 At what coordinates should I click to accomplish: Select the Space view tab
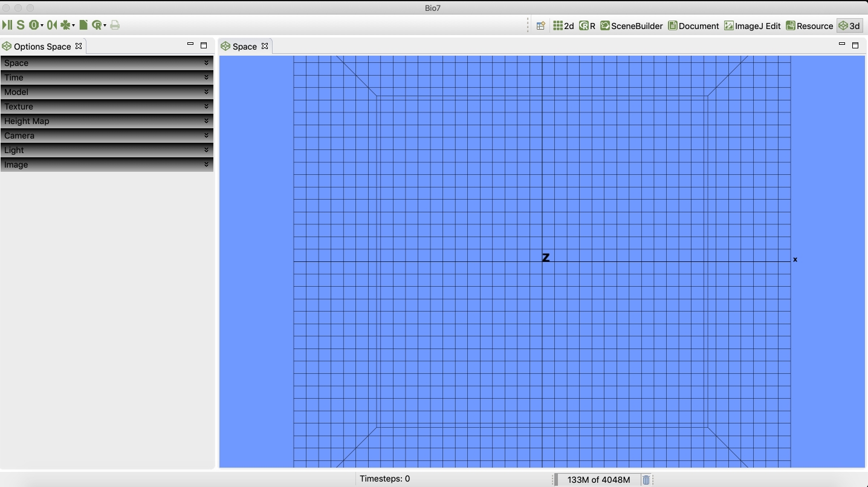[244, 47]
